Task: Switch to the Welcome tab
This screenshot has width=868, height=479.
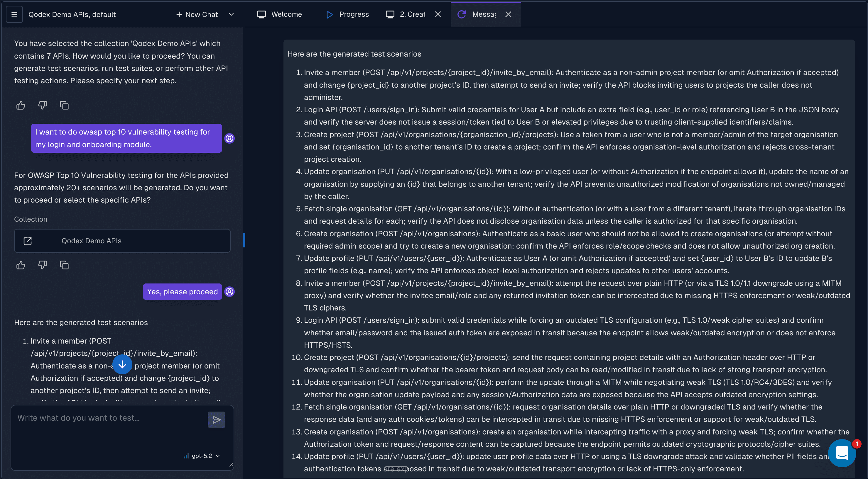Action: point(280,14)
